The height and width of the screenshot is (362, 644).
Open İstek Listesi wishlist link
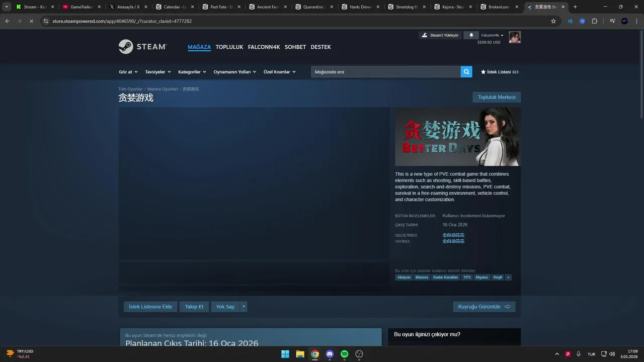click(500, 72)
